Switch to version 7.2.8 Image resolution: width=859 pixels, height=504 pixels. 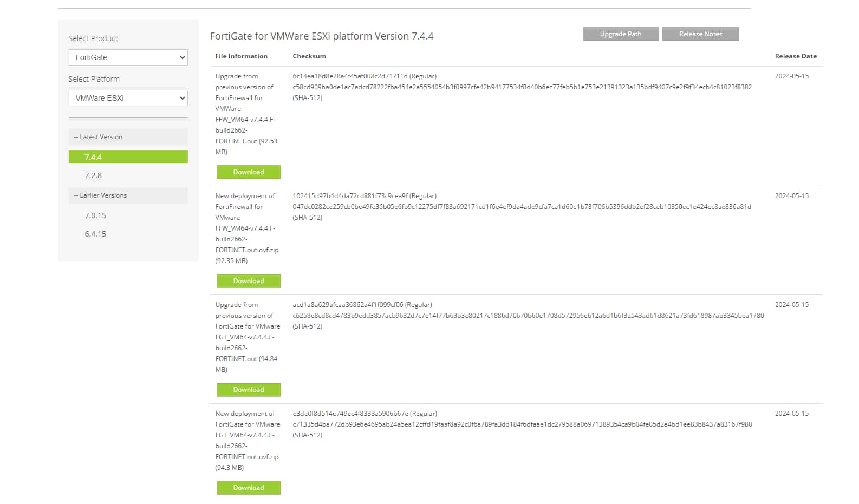[x=93, y=175]
